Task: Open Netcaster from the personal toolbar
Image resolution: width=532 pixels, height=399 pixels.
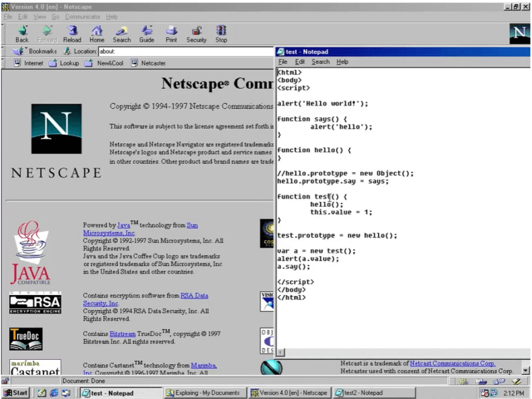Action: (148, 63)
